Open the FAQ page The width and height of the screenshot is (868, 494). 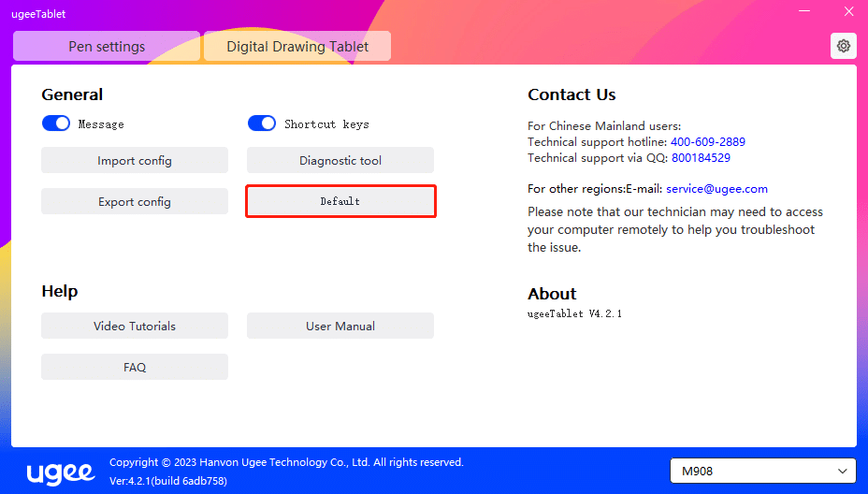point(135,367)
